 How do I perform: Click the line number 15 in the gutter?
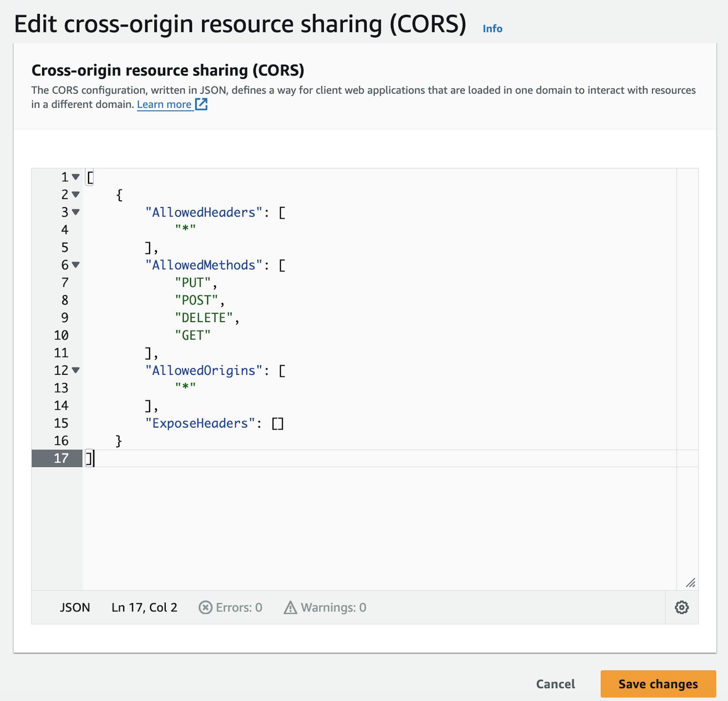61,423
